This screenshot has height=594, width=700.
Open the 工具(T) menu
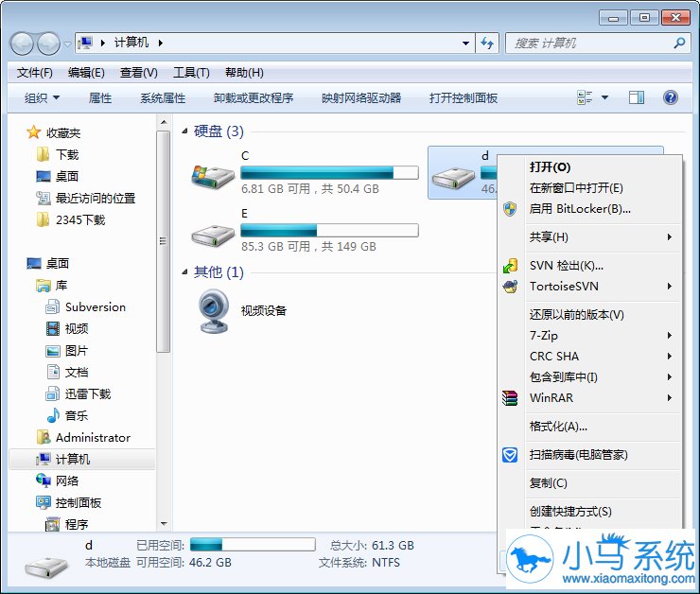click(x=191, y=72)
